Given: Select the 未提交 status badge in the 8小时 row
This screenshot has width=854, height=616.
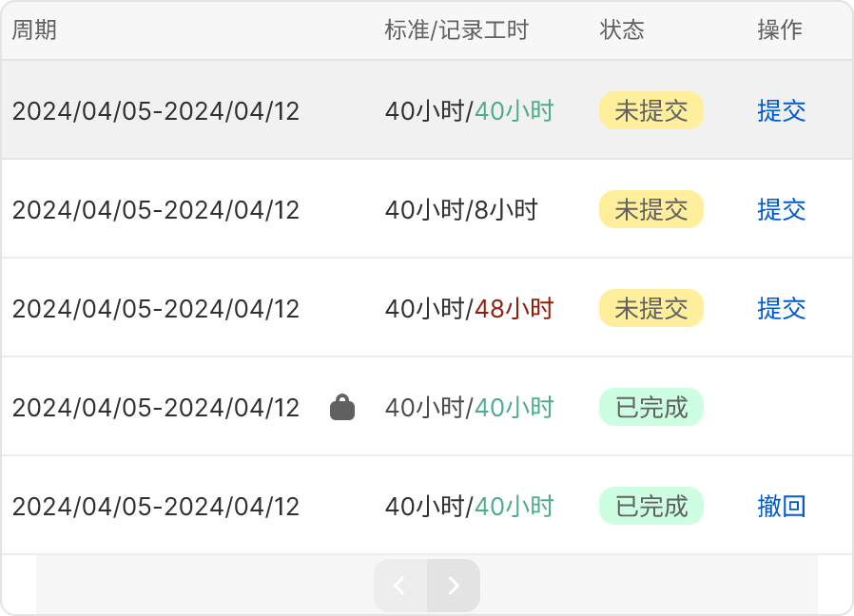Looking at the screenshot, I should 650,210.
